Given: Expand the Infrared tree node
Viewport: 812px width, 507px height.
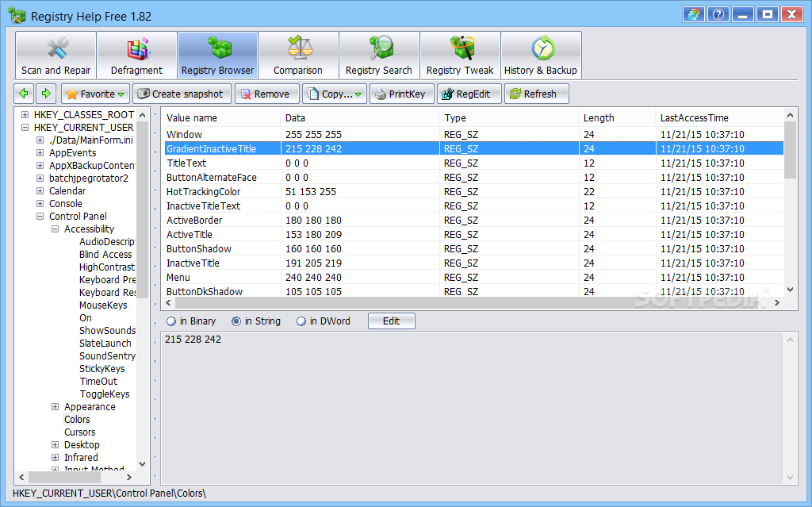Looking at the screenshot, I should click(x=55, y=457).
